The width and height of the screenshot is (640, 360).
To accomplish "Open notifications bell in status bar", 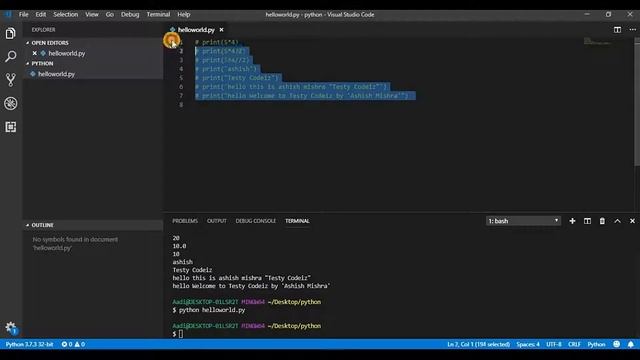I will [x=631, y=344].
